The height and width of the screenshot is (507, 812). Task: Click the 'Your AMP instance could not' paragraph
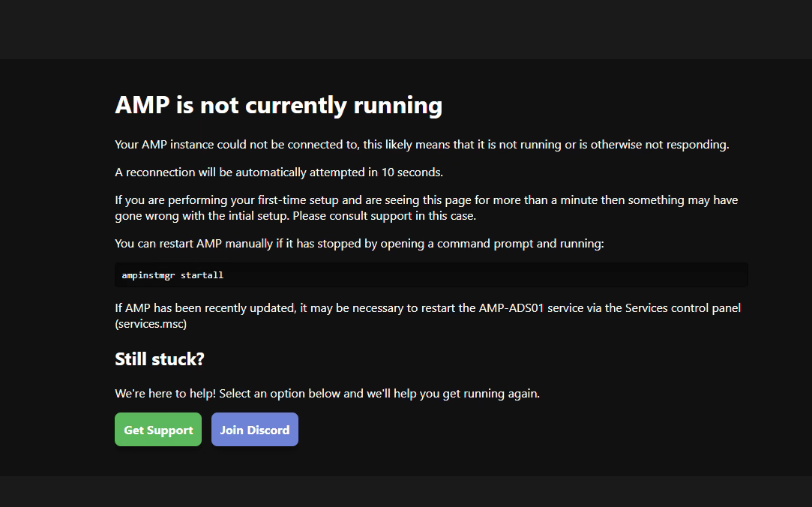[421, 145]
